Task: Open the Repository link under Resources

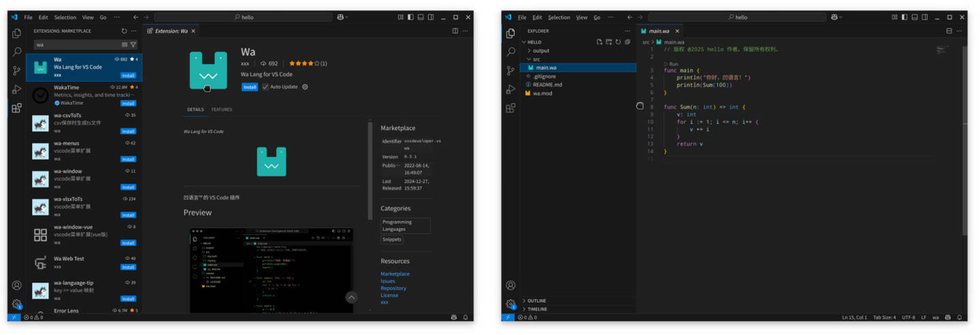Action: pyautogui.click(x=393, y=288)
